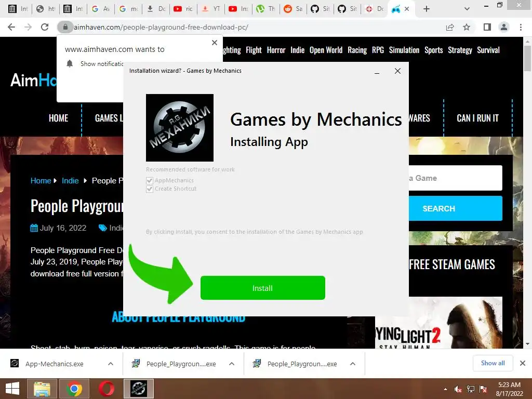Expand options for second People_Playground download
The height and width of the screenshot is (399, 532).
[353, 364]
